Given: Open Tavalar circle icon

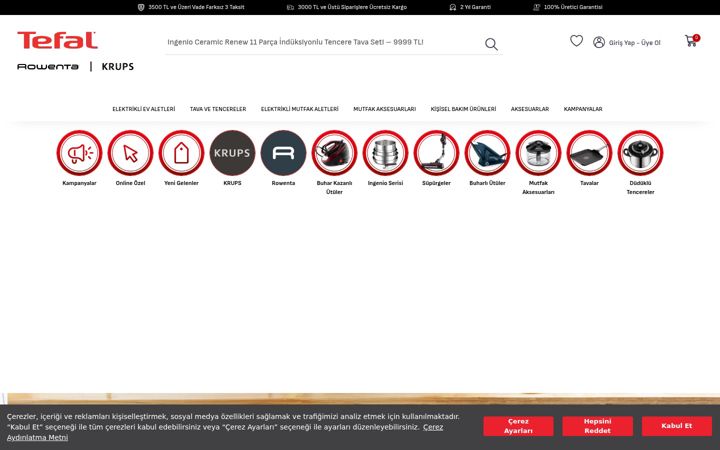Looking at the screenshot, I should [x=589, y=153].
